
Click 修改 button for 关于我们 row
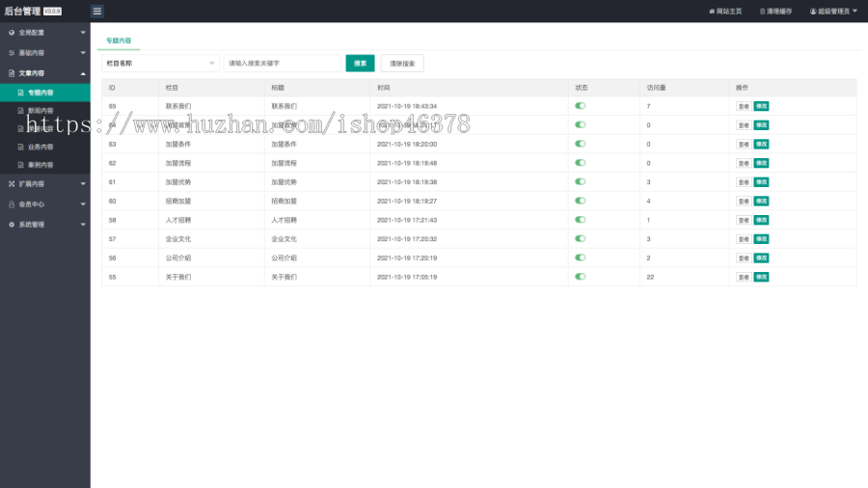click(x=762, y=277)
